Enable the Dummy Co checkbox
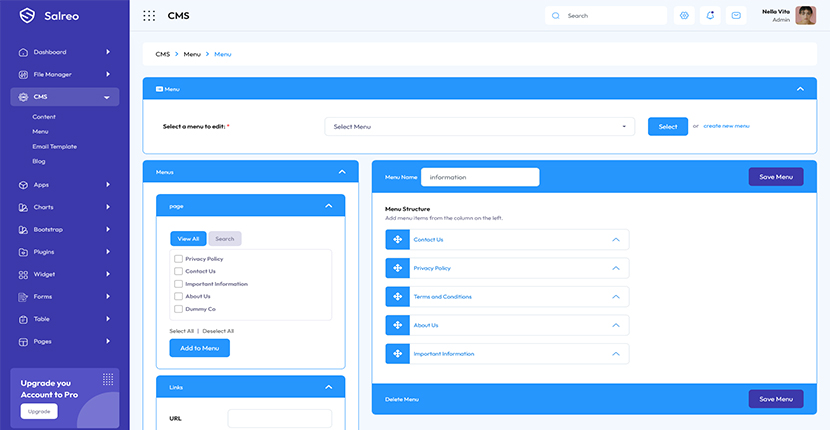Image resolution: width=830 pixels, height=430 pixels. pos(179,309)
